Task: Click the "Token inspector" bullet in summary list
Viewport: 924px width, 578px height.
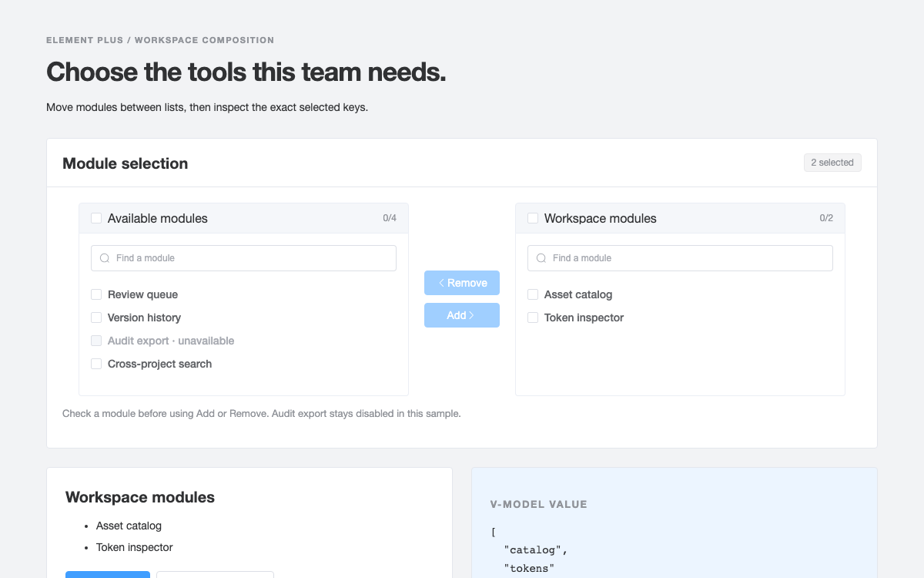Action: [135, 547]
